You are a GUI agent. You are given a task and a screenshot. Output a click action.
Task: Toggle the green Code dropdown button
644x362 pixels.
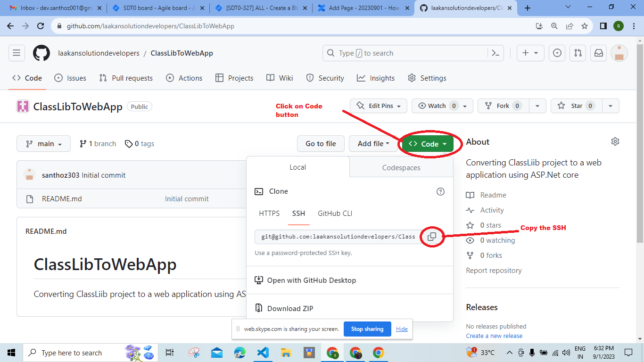tap(428, 144)
